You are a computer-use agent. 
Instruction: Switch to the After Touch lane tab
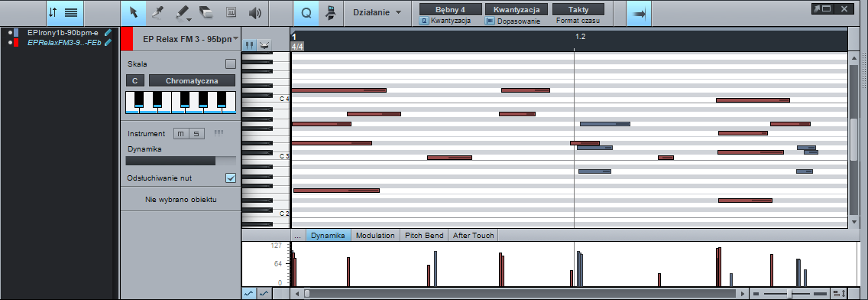click(473, 235)
